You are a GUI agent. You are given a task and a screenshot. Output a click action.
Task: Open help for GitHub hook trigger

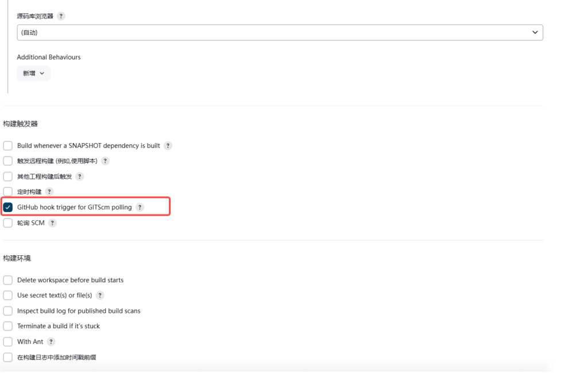(x=140, y=208)
